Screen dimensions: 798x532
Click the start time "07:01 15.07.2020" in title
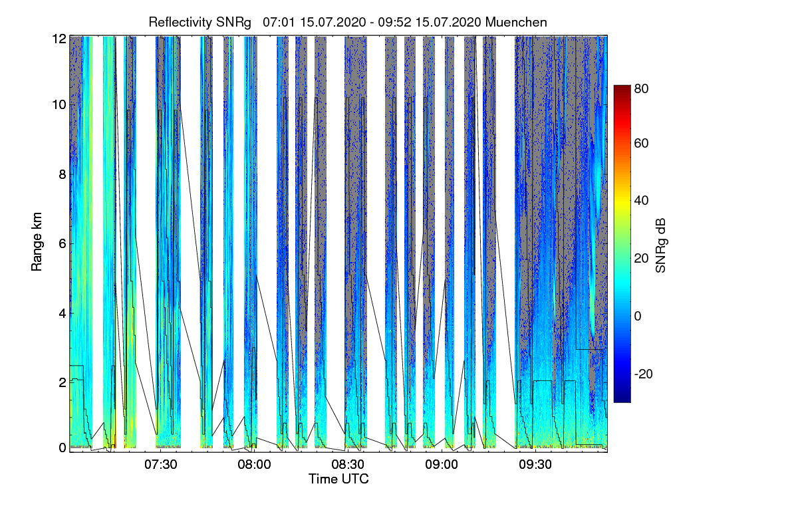[315, 22]
